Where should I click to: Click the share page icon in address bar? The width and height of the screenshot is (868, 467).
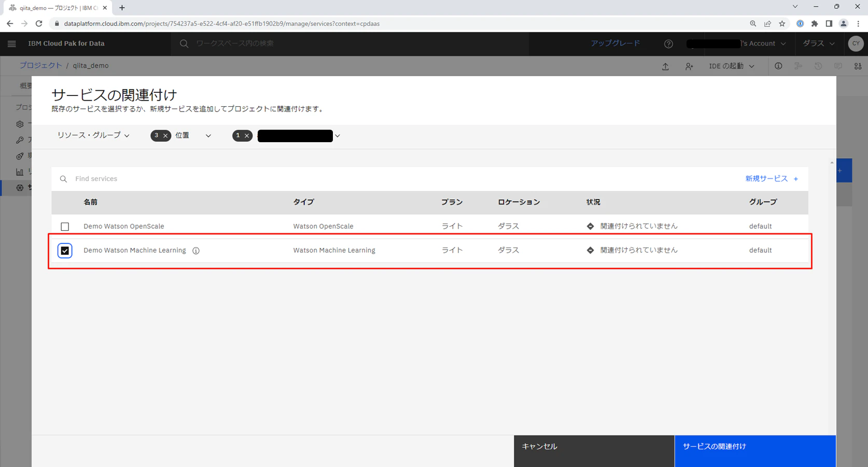(767, 23)
